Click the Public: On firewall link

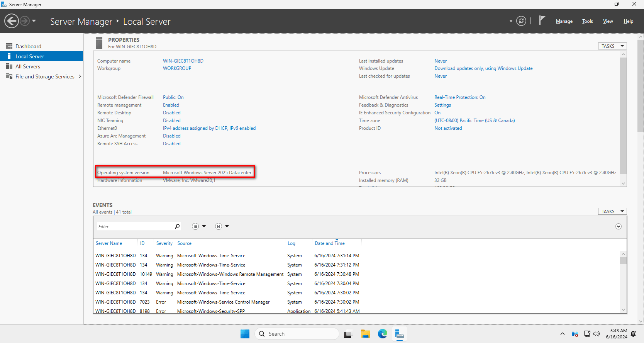[x=173, y=97]
